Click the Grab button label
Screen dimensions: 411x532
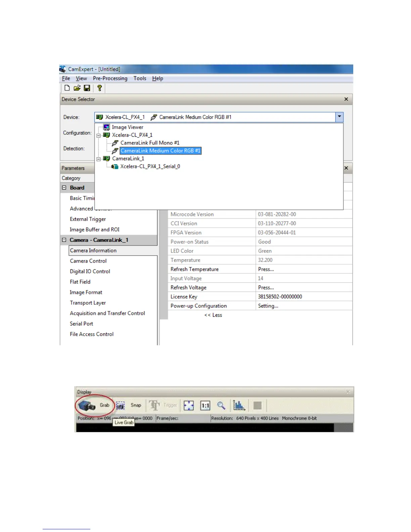coord(104,405)
